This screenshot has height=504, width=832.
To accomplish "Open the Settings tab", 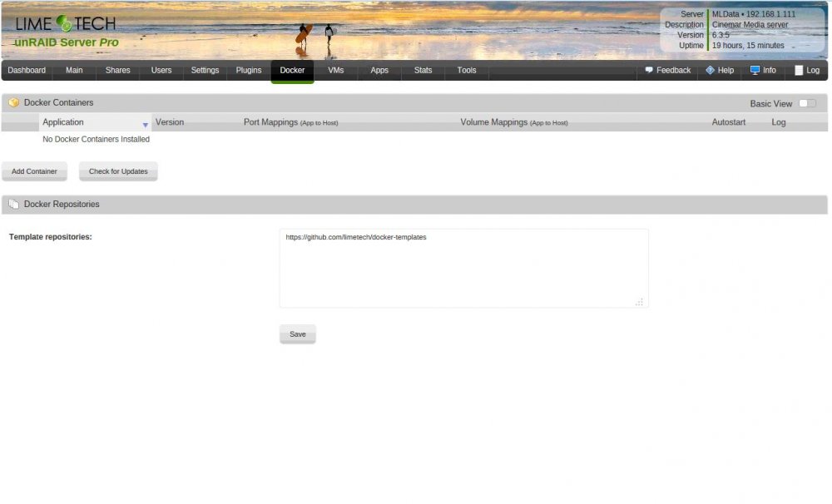I will [205, 71].
